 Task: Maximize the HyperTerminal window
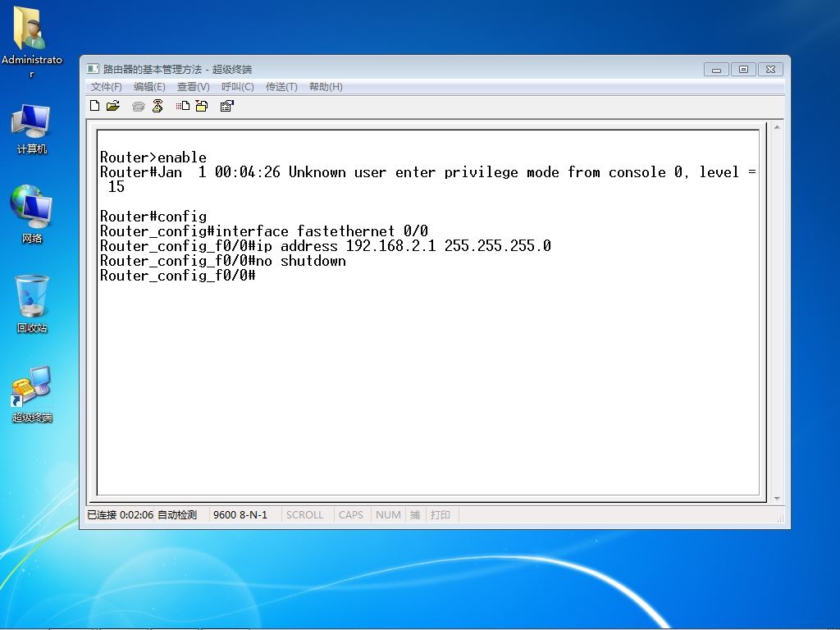point(743,69)
